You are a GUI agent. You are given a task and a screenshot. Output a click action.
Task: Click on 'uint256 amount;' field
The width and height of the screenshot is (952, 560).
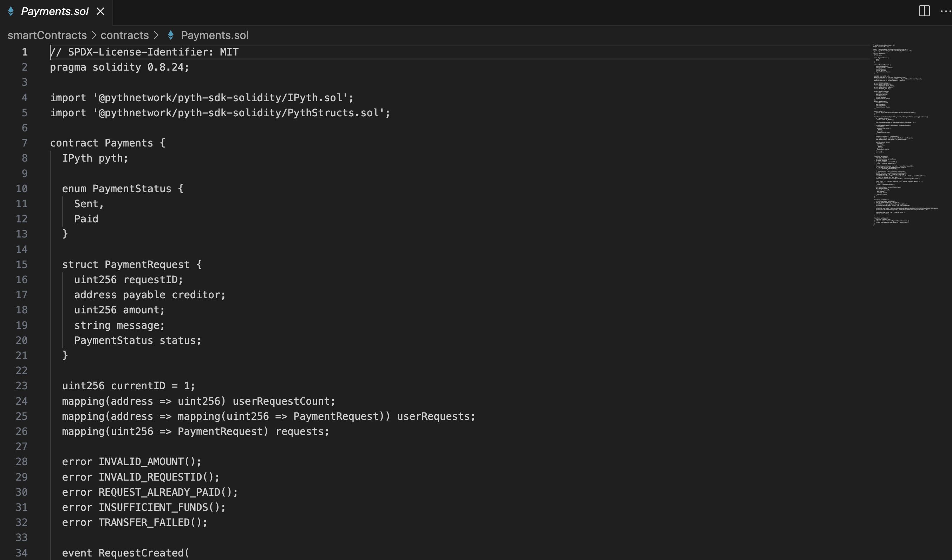click(119, 310)
